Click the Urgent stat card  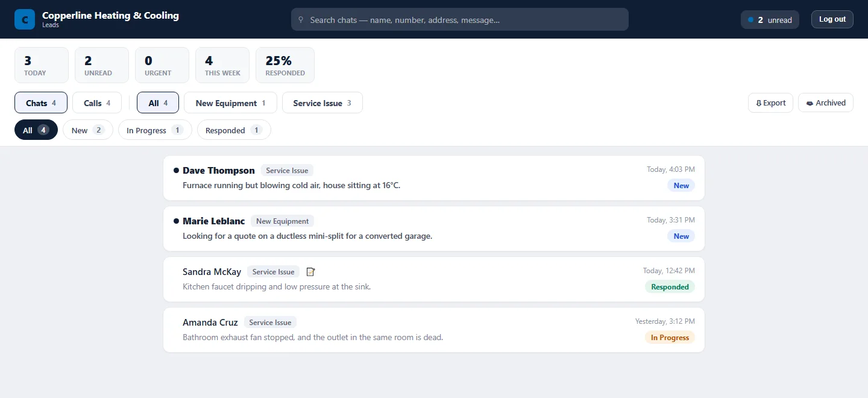point(162,65)
